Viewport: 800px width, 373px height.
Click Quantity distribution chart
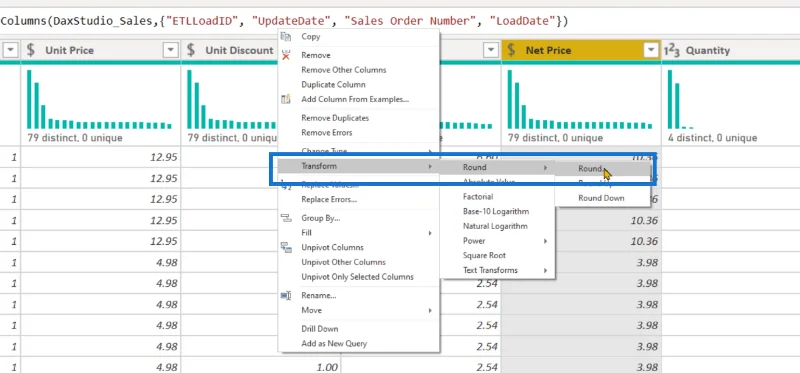pos(681,100)
